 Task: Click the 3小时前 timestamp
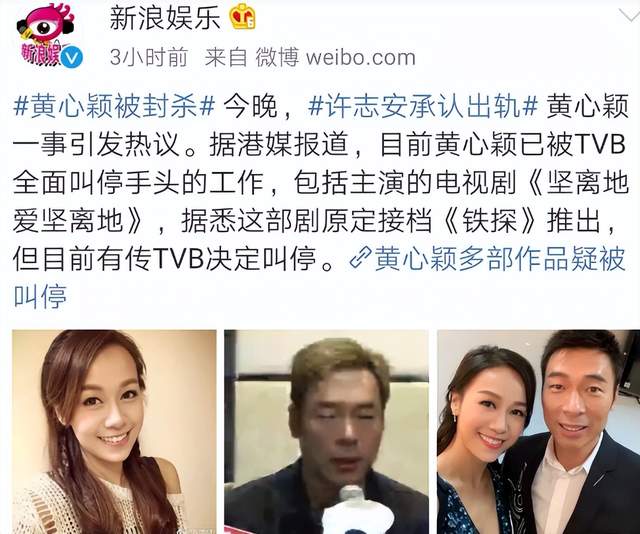tap(149, 57)
